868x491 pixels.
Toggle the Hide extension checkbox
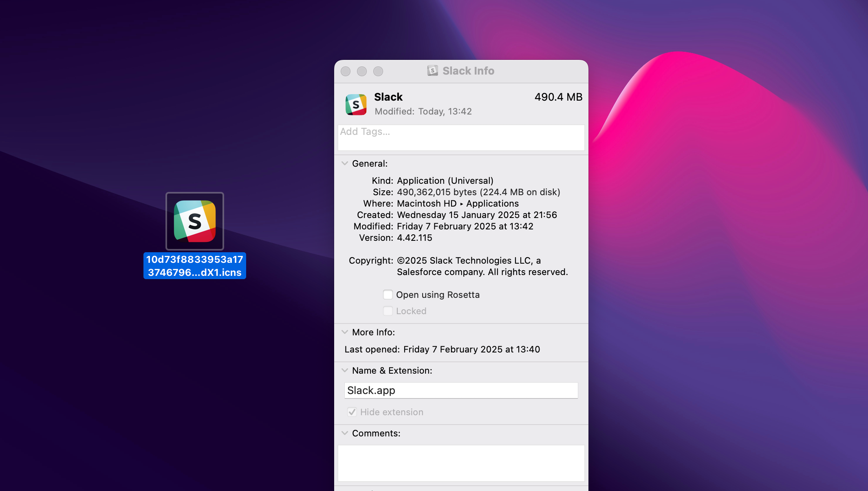352,412
